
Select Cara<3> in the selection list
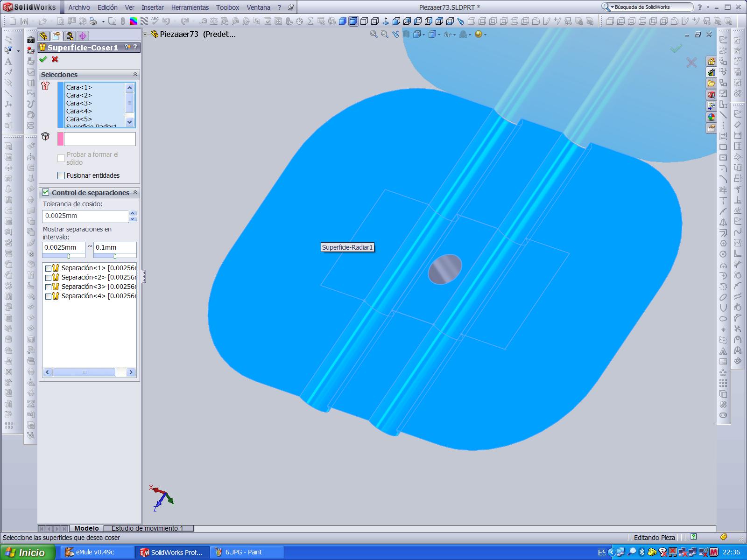79,103
